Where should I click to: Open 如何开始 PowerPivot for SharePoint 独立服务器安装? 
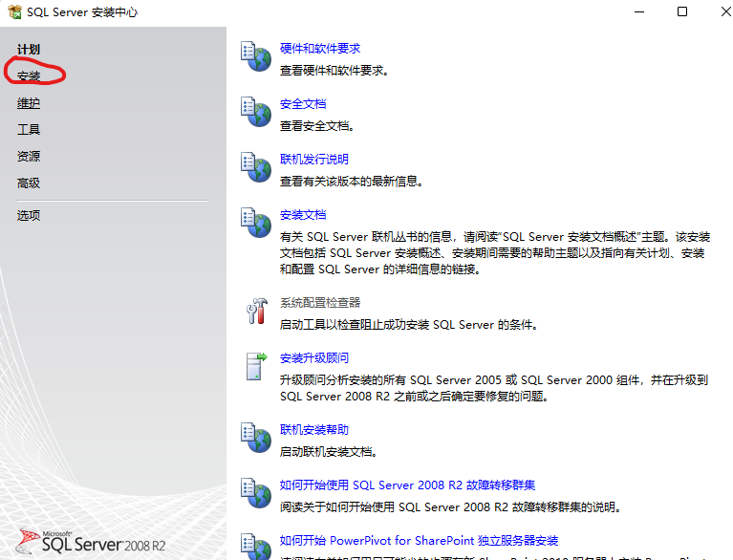pos(419,541)
